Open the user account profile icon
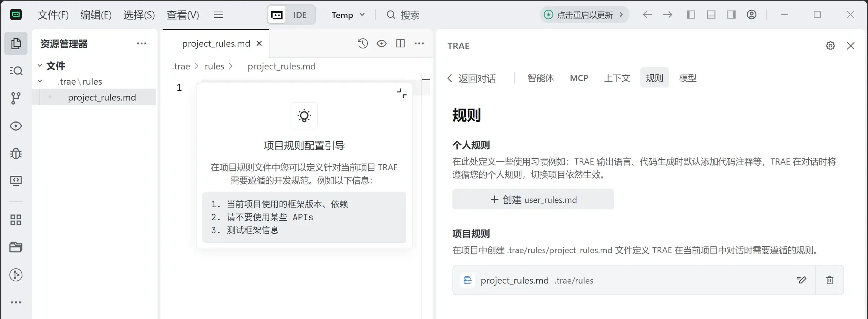Viewport: 868px width, 319px height. tap(752, 14)
